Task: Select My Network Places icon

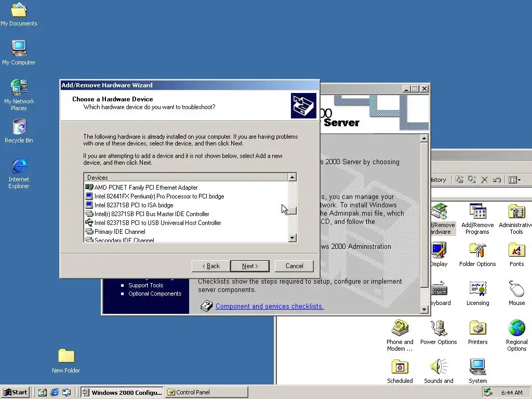Action: pyautogui.click(x=19, y=95)
